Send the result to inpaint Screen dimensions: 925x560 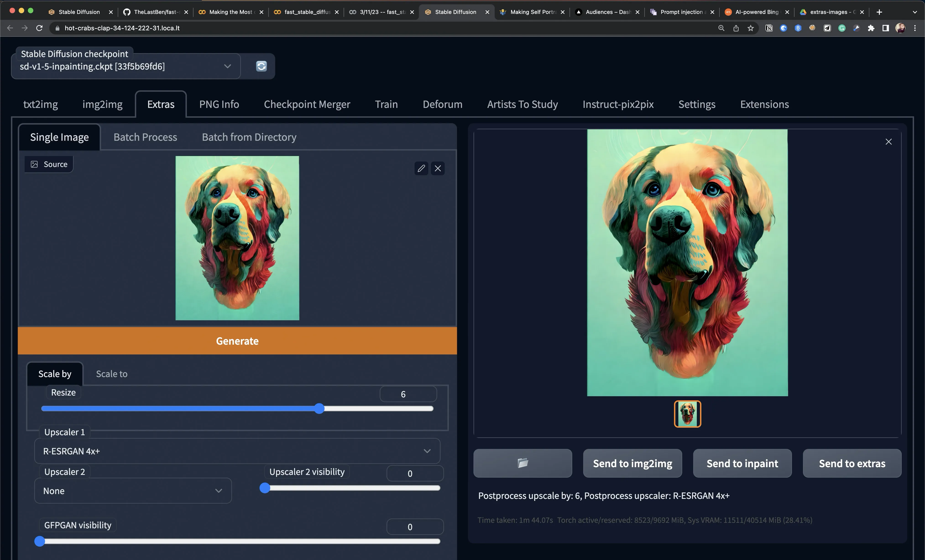click(742, 463)
